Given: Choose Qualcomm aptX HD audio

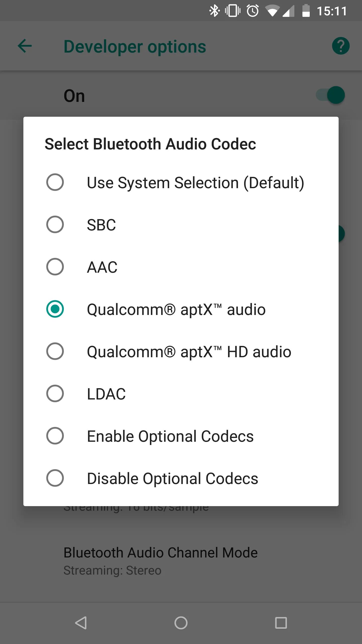Looking at the screenshot, I should [55, 351].
